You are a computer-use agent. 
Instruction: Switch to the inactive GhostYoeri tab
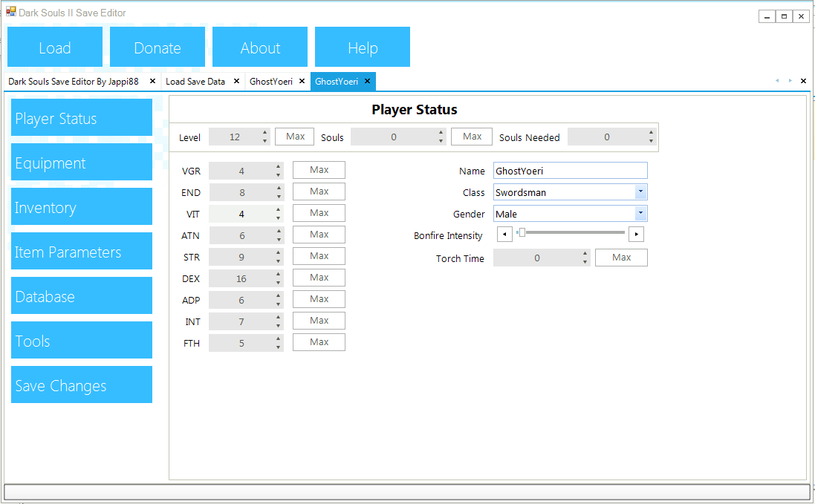click(271, 82)
